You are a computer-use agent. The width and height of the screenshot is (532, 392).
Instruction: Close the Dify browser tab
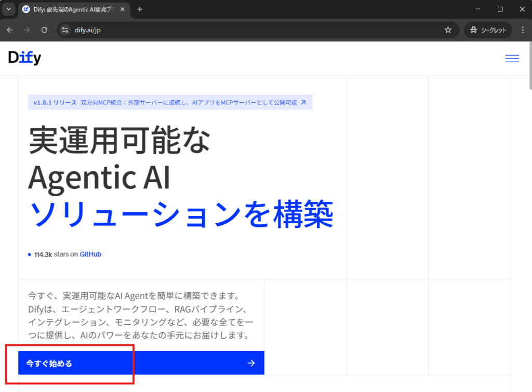(x=123, y=9)
